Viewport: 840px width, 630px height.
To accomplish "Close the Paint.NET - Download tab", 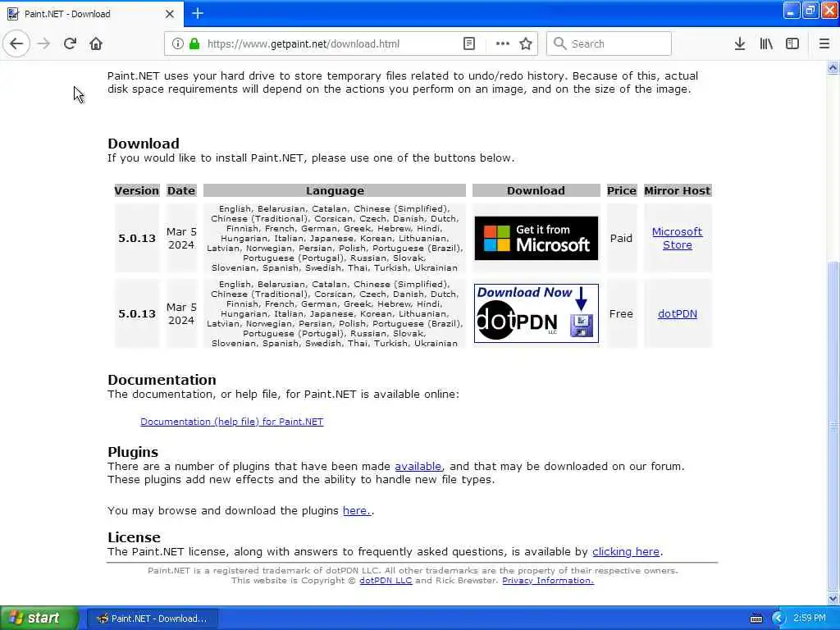I will [170, 14].
